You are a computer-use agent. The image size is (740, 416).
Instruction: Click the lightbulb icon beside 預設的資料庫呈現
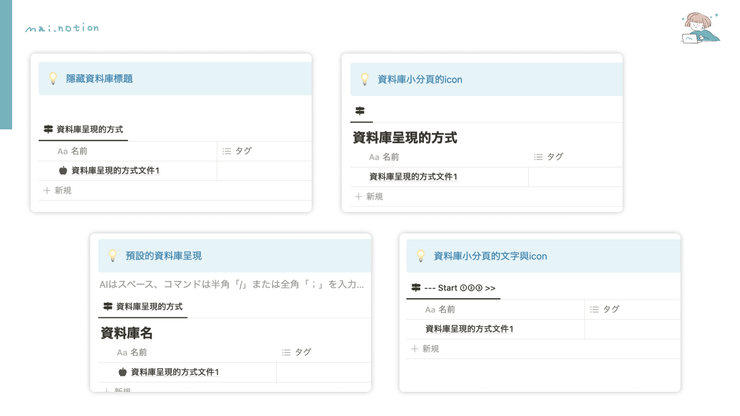(x=113, y=256)
